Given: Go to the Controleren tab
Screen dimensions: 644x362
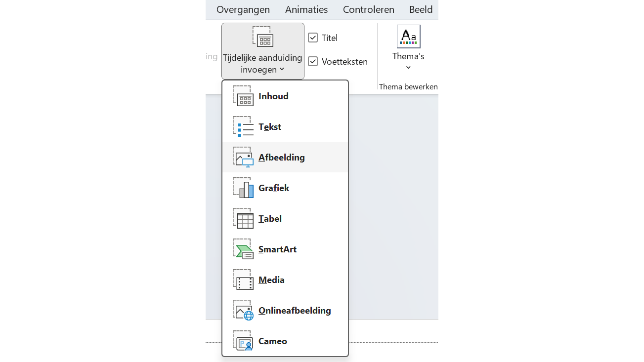Looking at the screenshot, I should coord(369,9).
